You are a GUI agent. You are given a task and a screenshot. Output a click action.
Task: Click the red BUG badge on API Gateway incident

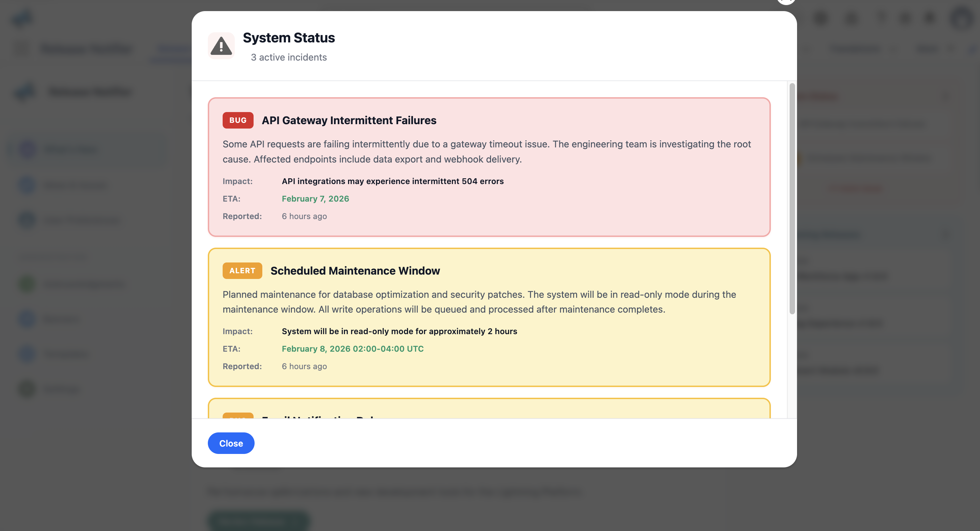tap(237, 120)
